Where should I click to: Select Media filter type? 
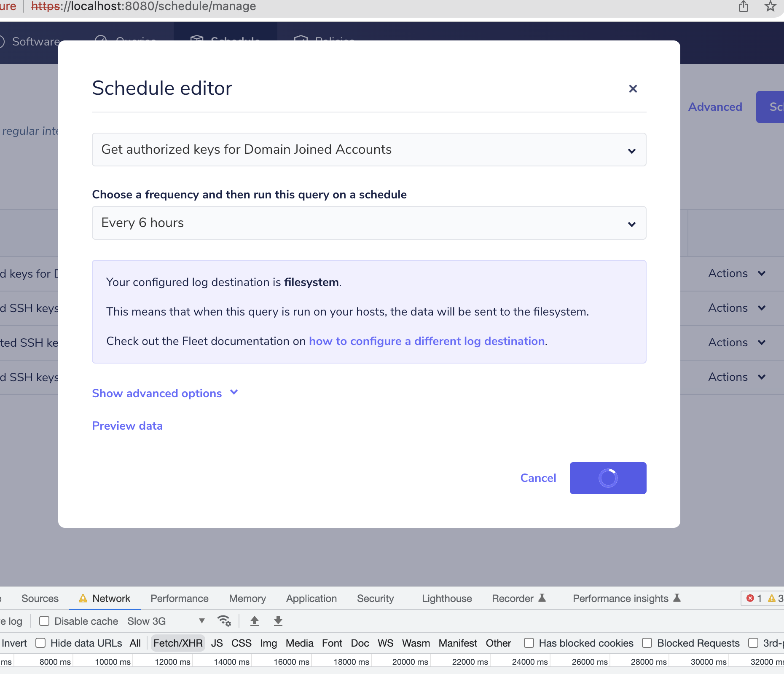click(x=300, y=643)
